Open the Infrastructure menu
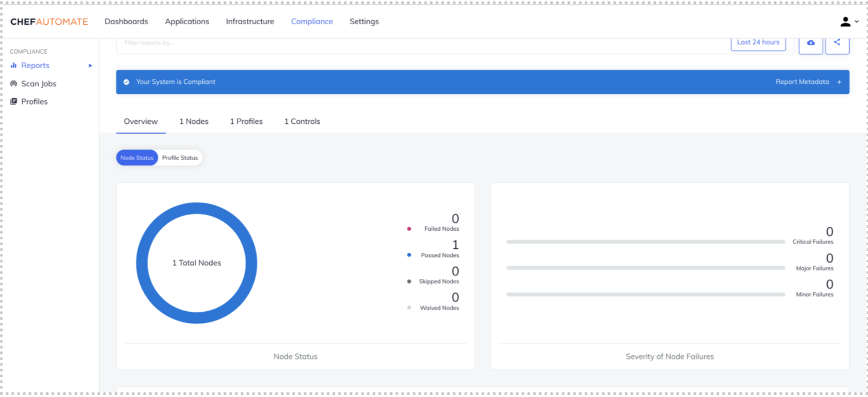The image size is (868, 397). point(249,21)
